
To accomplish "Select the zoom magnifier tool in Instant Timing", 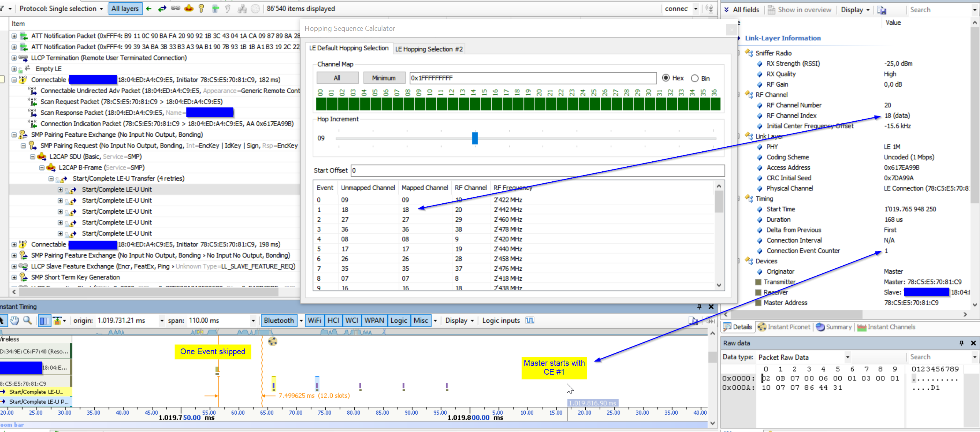I will pos(27,320).
